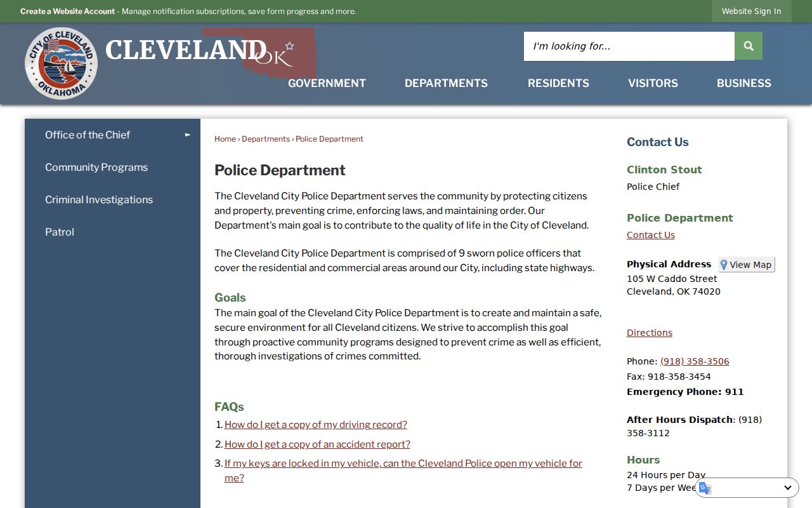
Task: Open the Contact Us link under Police Department
Action: pos(651,235)
